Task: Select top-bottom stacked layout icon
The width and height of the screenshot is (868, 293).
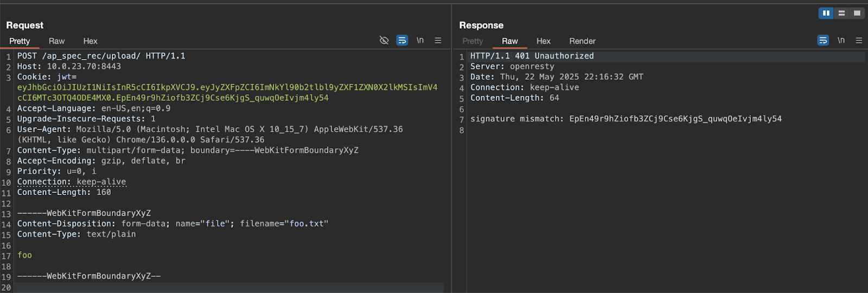Action: point(841,13)
